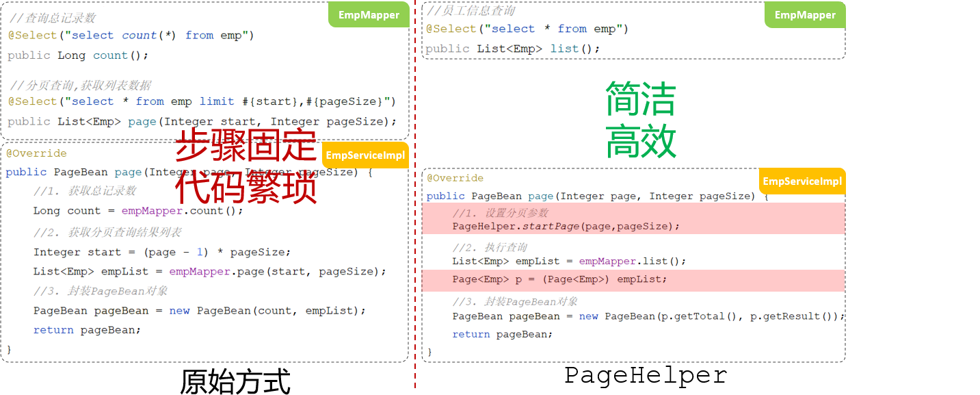Click the dashed red divider line
Viewport: 980px width, 395px height.
coord(416,199)
